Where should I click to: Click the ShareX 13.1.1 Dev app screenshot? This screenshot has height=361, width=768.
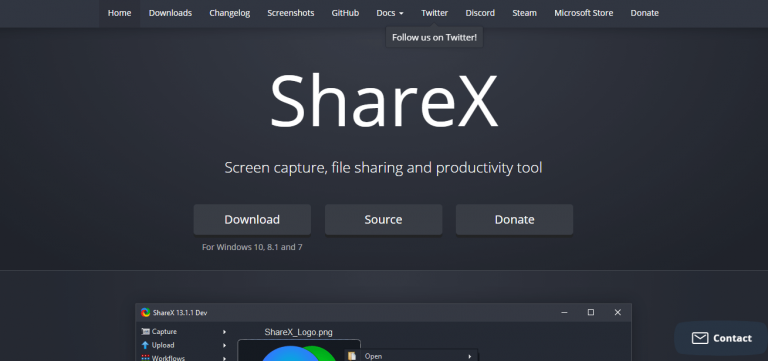383,332
